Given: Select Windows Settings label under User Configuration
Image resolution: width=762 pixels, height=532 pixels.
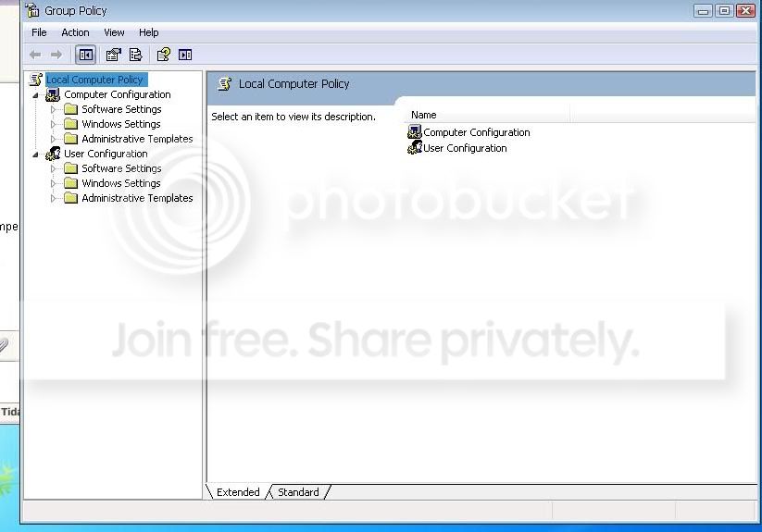Looking at the screenshot, I should [x=121, y=183].
